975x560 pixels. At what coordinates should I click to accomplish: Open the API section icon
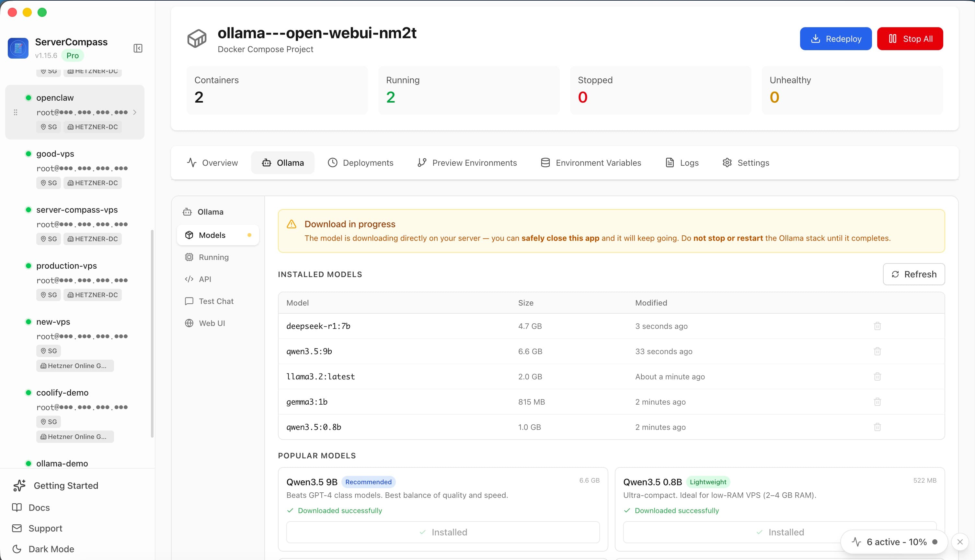[189, 279]
